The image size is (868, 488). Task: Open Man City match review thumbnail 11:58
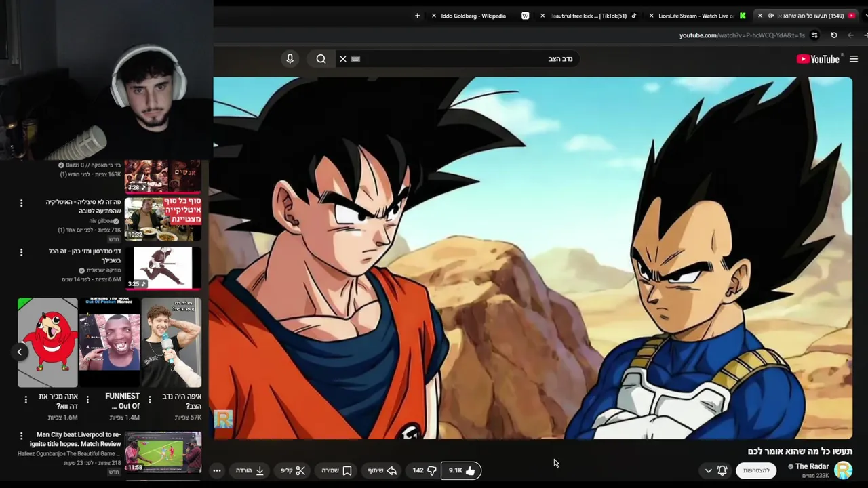point(163,451)
